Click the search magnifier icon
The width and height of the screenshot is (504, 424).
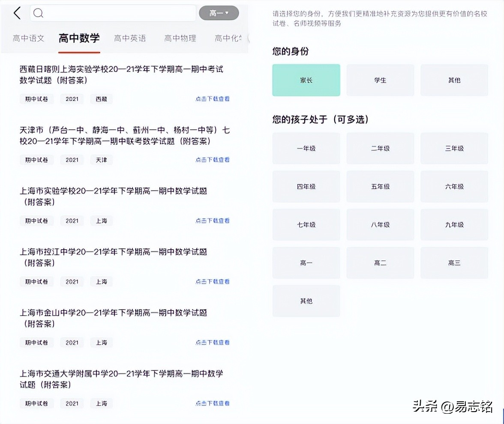38,13
